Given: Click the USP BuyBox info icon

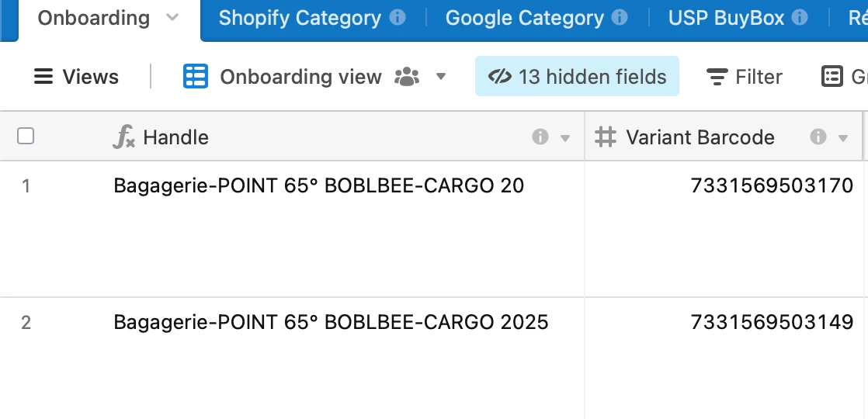Looking at the screenshot, I should pyautogui.click(x=800, y=18).
